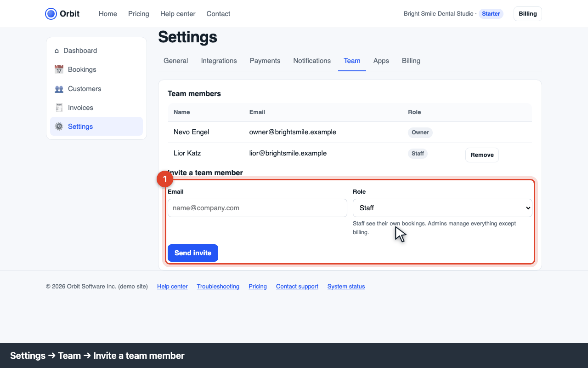Click the Bookings calendar icon

[59, 69]
